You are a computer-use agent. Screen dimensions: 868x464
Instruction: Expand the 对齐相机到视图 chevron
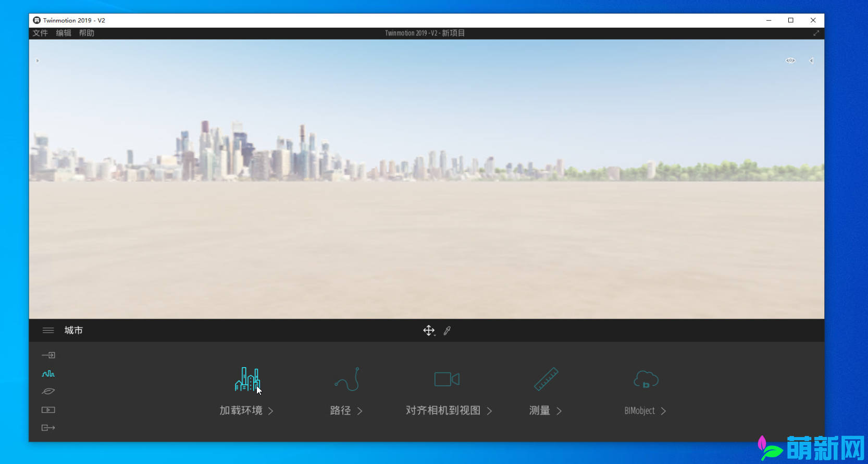tap(489, 411)
